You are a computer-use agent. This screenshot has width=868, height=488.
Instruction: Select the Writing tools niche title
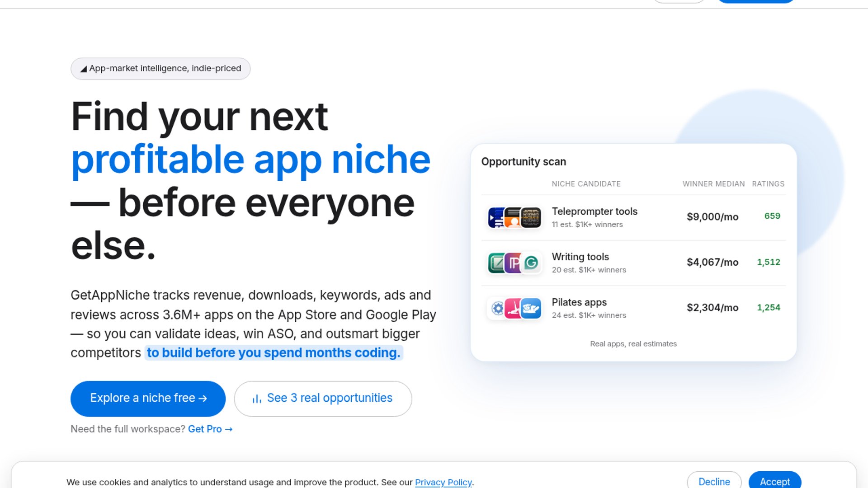click(580, 257)
